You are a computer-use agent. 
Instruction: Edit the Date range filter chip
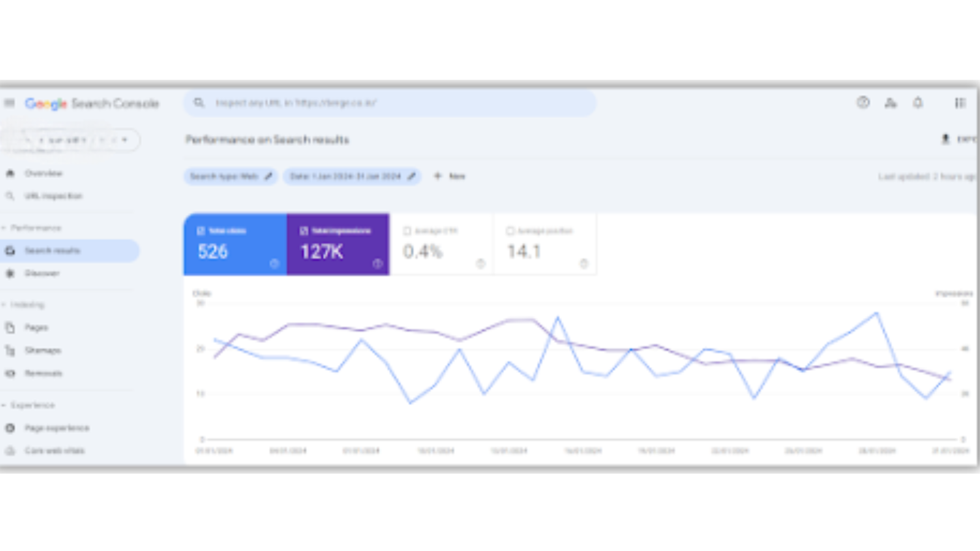[x=352, y=176]
